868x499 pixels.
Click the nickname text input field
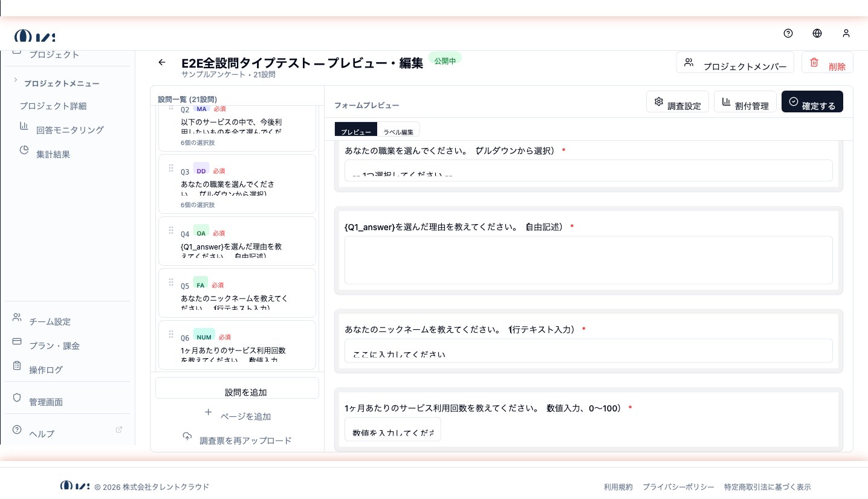[x=588, y=351]
